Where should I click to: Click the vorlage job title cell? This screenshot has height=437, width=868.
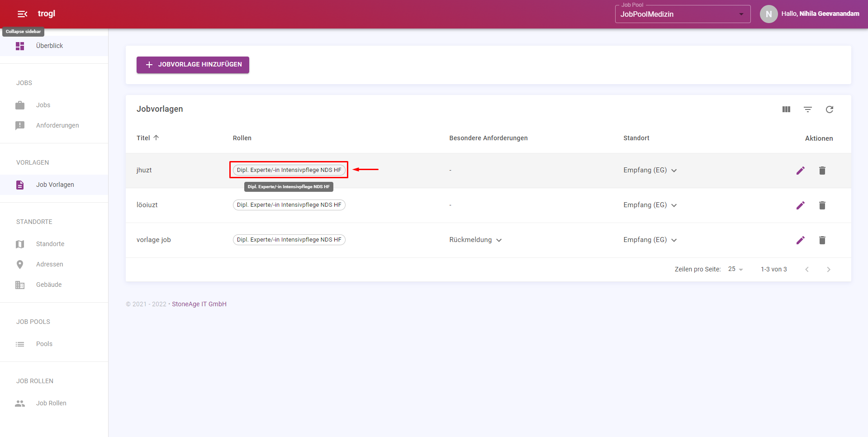point(154,240)
